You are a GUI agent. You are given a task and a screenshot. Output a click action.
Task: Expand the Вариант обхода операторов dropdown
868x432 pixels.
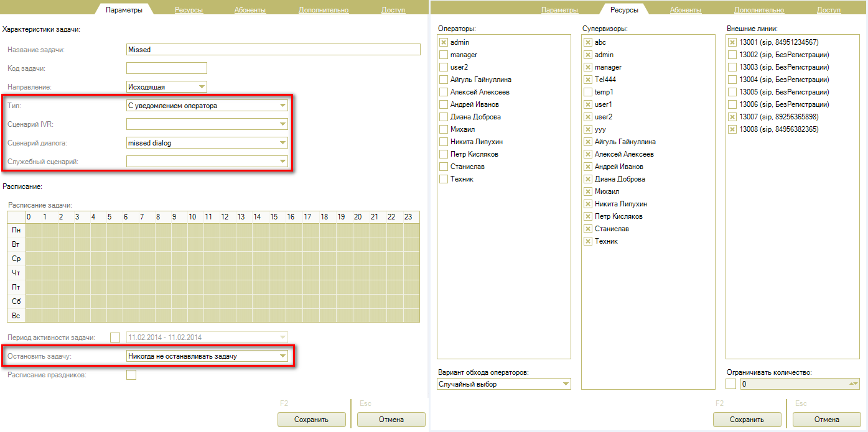click(565, 384)
